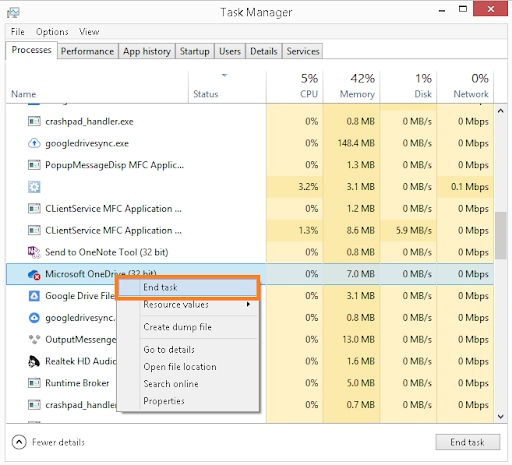This screenshot has width=512, height=465.
Task: Sort by the Network column header
Action: (465, 87)
